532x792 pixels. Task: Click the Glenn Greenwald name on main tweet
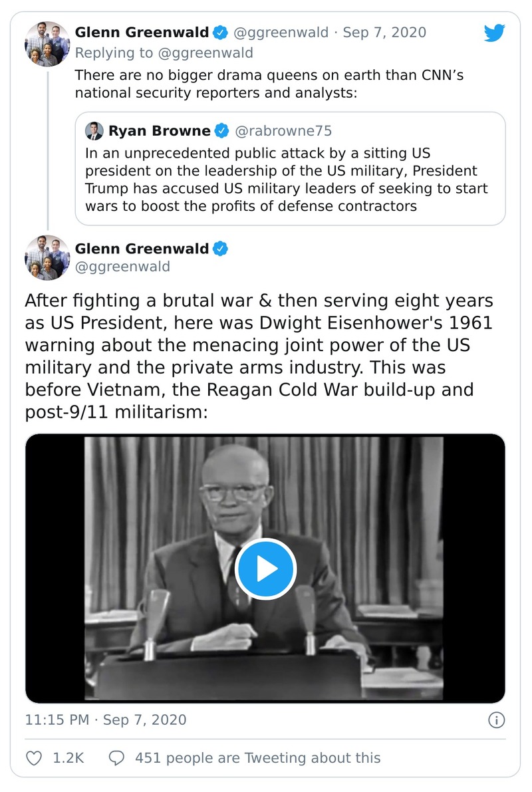click(142, 249)
